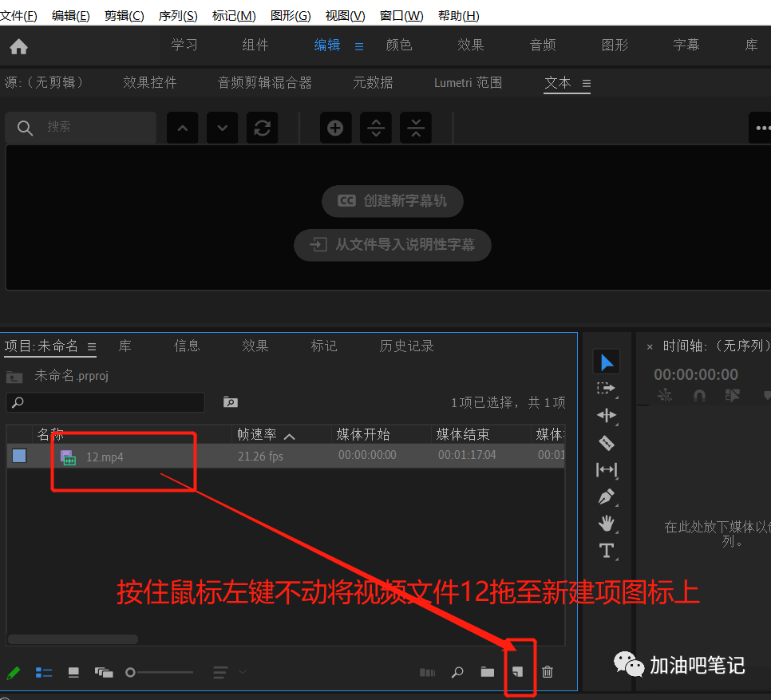Toggle timeline snap magnet icon

coord(698,395)
